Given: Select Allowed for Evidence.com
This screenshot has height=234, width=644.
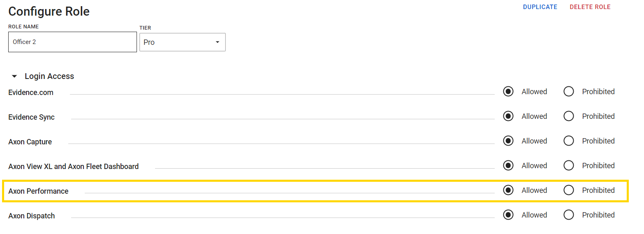Looking at the screenshot, I should (x=508, y=92).
